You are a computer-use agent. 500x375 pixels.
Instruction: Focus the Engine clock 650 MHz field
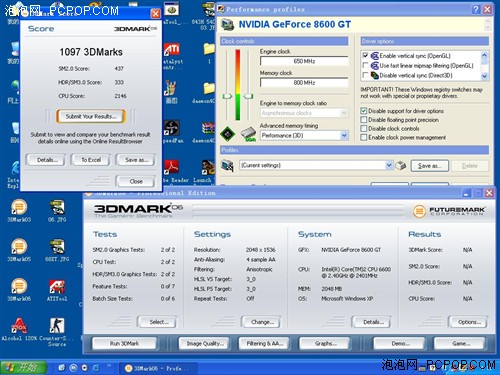pos(304,61)
